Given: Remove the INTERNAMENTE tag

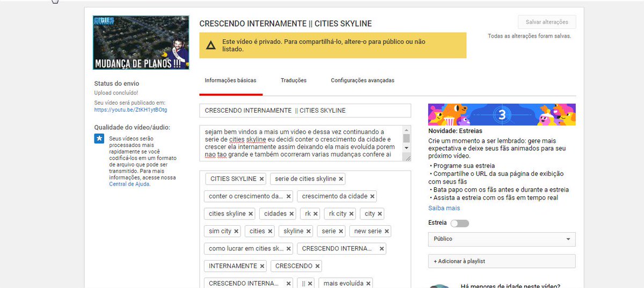Looking at the screenshot, I should [x=262, y=266].
